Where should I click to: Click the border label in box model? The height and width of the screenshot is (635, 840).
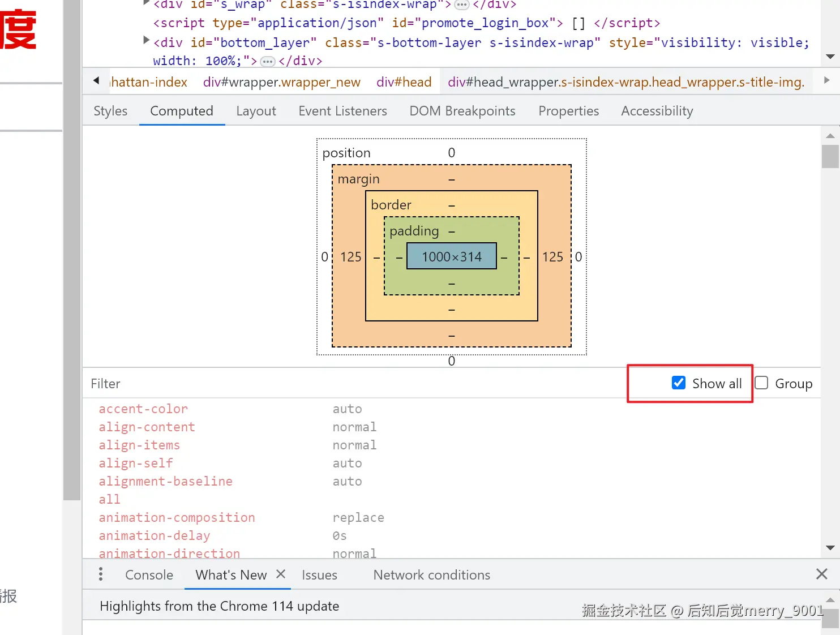[391, 205]
